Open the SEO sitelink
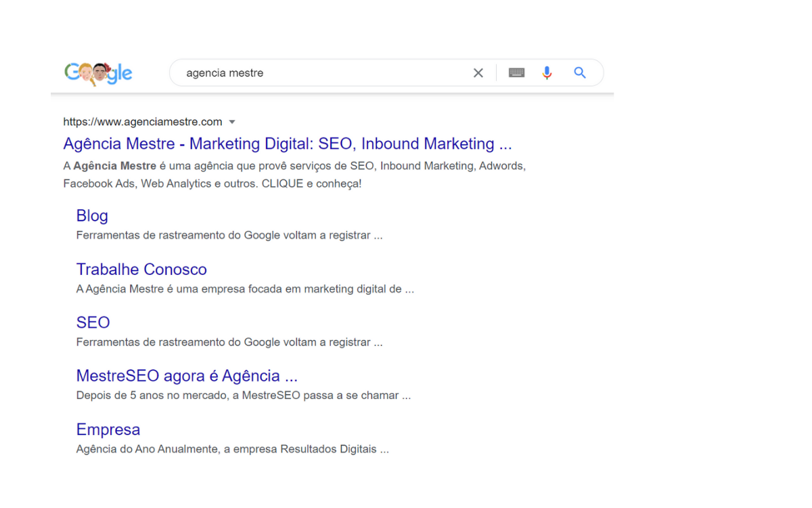 click(x=93, y=322)
